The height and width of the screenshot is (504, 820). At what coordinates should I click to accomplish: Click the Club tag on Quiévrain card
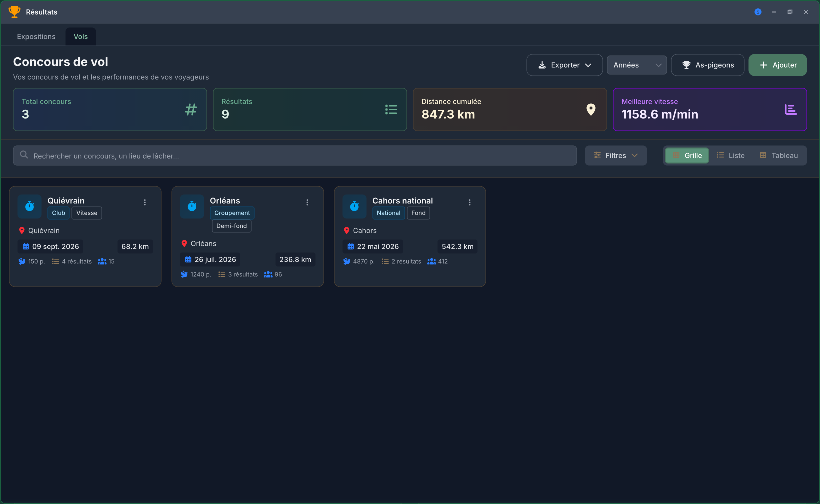tap(58, 213)
